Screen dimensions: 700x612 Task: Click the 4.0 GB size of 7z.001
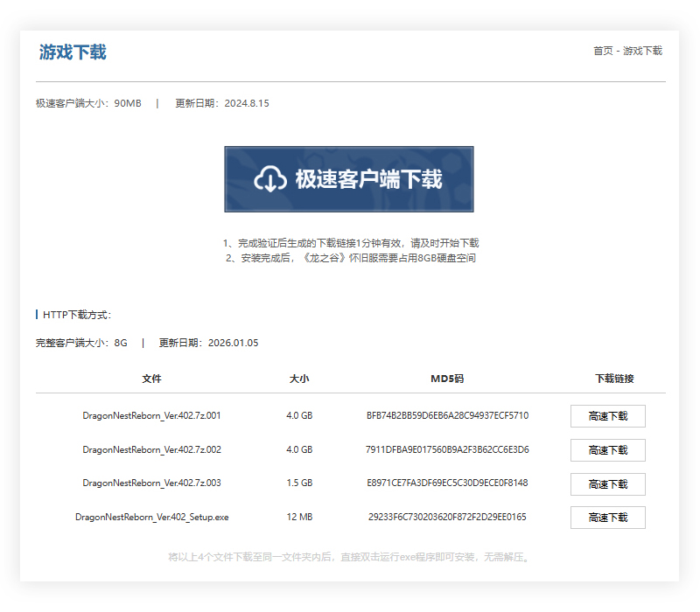point(299,416)
